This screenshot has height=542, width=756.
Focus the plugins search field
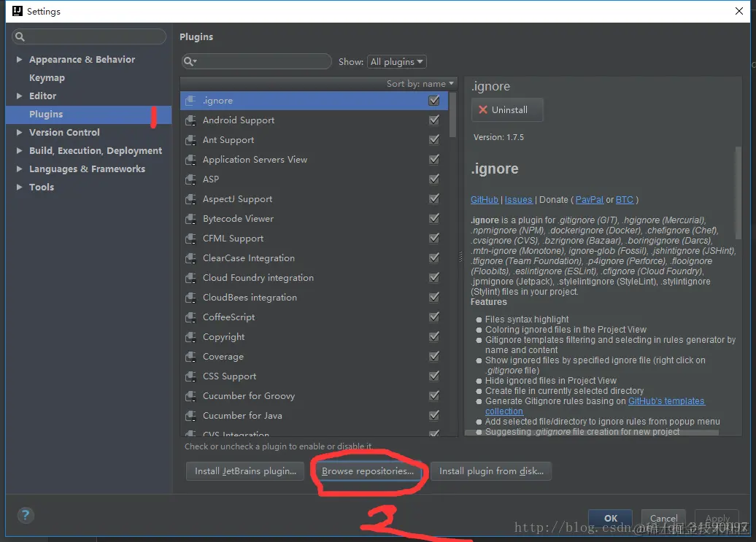[257, 62]
